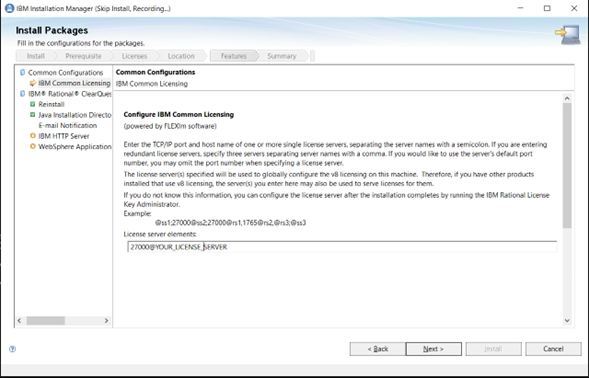This screenshot has height=378, width=589.
Task: Click the Licenses wizard step
Action: pos(134,56)
